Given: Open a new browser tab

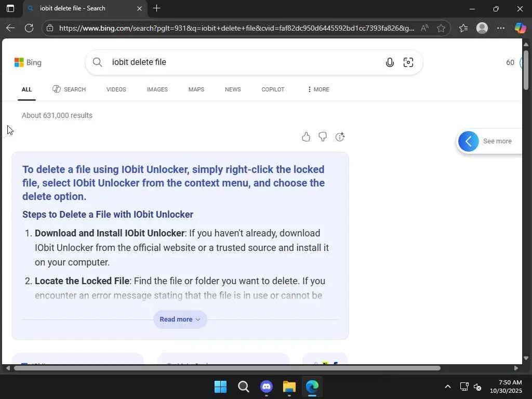Looking at the screenshot, I should point(157,8).
